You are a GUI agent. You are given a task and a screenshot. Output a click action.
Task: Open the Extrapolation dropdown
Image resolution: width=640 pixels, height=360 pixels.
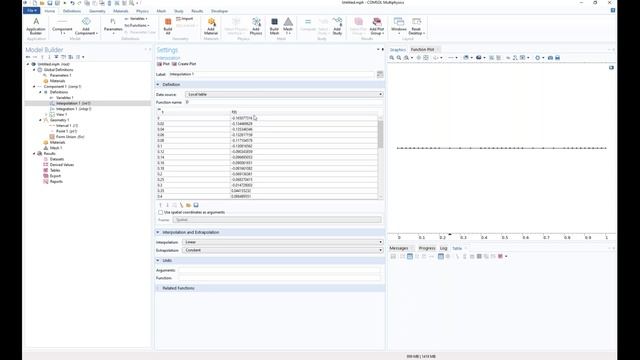pos(282,250)
